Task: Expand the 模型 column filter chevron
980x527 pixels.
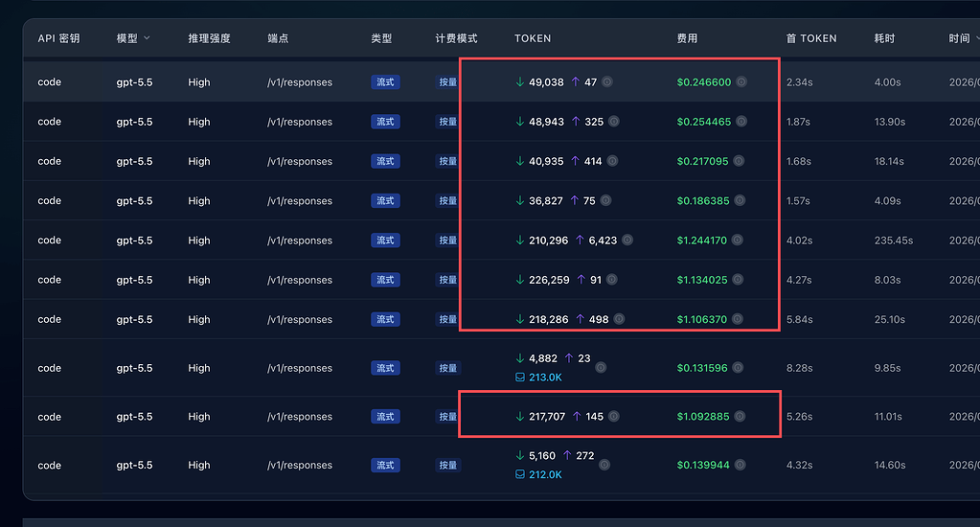Action: (147, 38)
